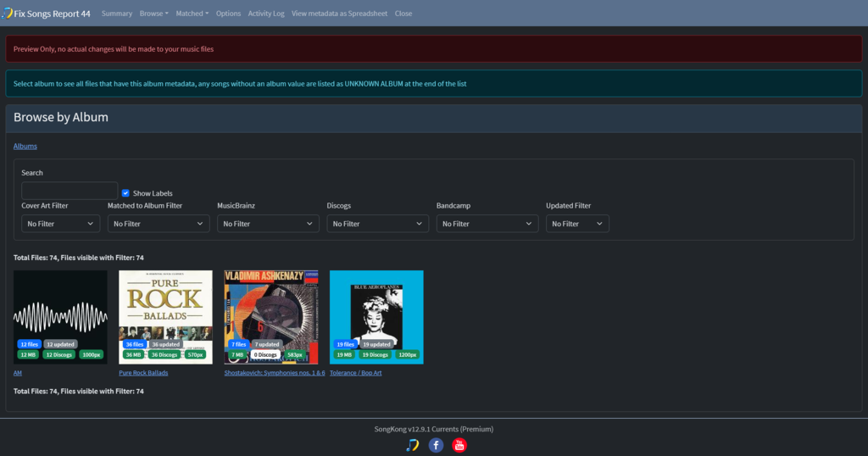The height and width of the screenshot is (456, 868).
Task: Click the 36 files badge on Pure Rock Ballads
Action: click(x=134, y=344)
